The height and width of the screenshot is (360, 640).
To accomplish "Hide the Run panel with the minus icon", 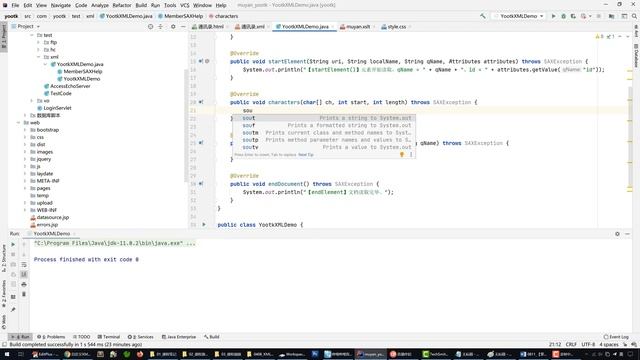I will 627,234.
